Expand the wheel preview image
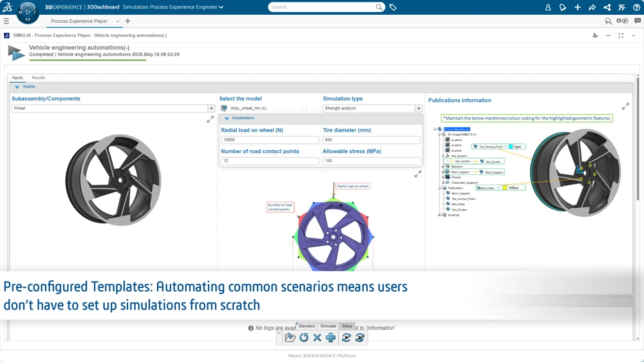 coord(210,119)
